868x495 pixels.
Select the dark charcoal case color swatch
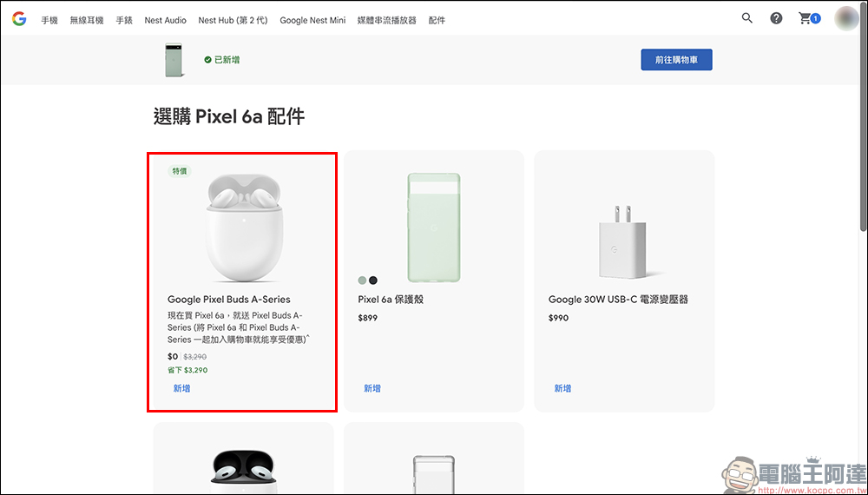[373, 280]
